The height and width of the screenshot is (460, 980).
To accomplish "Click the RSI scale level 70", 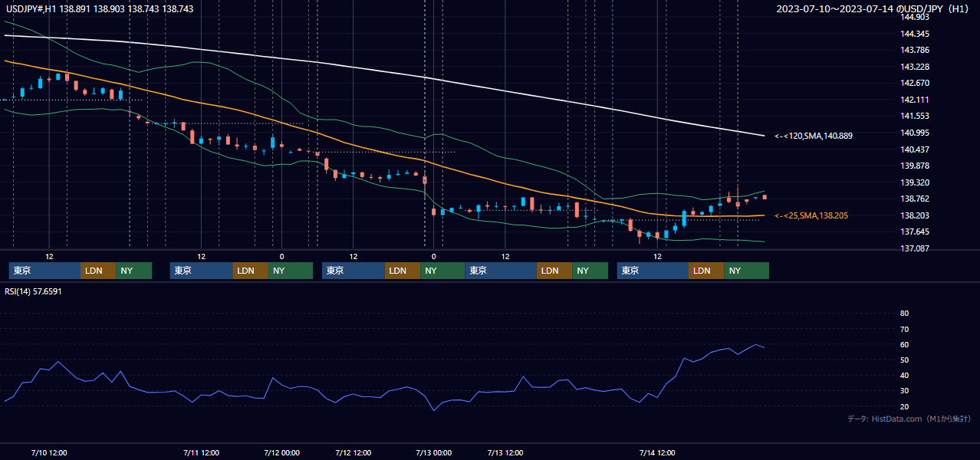I will [904, 329].
